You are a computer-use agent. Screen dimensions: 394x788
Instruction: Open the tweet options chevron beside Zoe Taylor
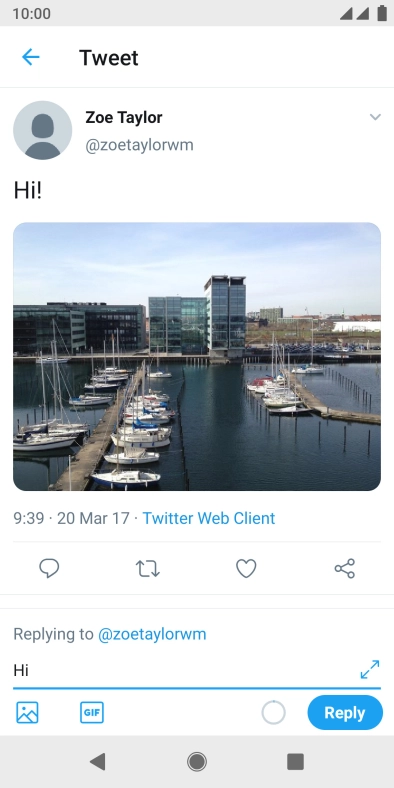pos(375,117)
